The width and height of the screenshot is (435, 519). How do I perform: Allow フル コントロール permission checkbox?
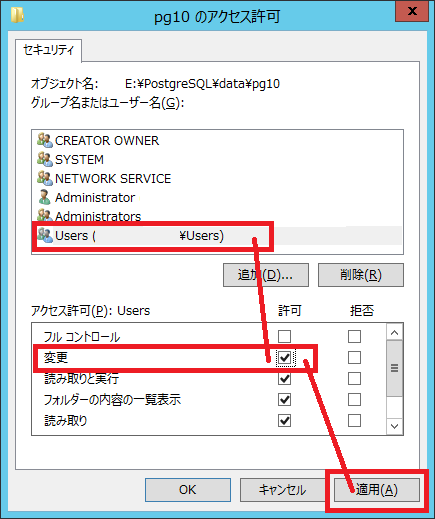tap(284, 337)
